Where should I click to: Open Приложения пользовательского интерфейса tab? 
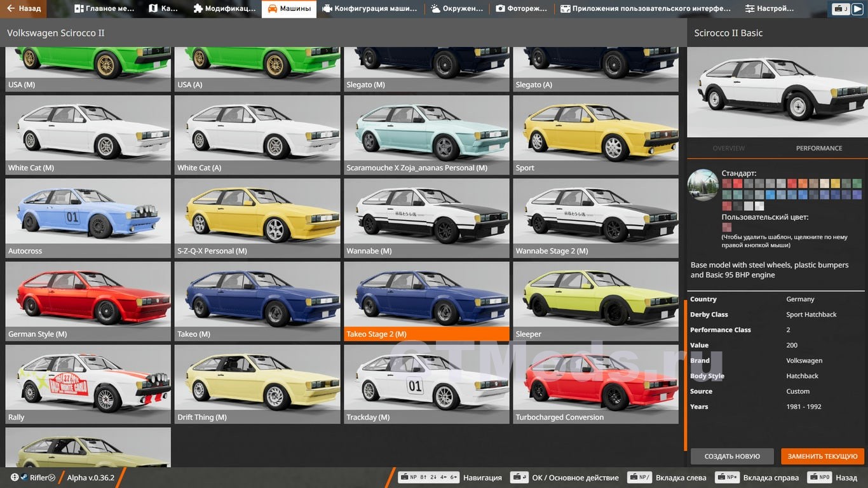coord(645,9)
